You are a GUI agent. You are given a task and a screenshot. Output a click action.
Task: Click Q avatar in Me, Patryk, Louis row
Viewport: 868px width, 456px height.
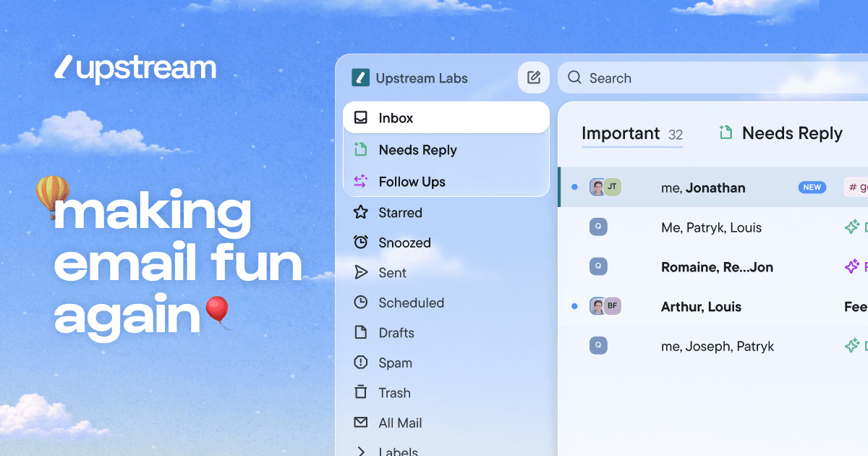[x=598, y=227]
